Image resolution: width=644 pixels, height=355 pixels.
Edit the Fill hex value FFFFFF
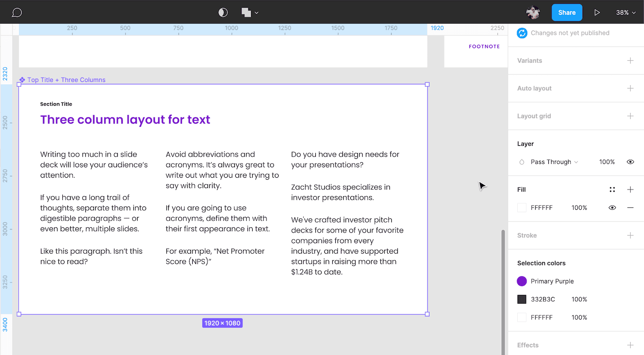(542, 207)
